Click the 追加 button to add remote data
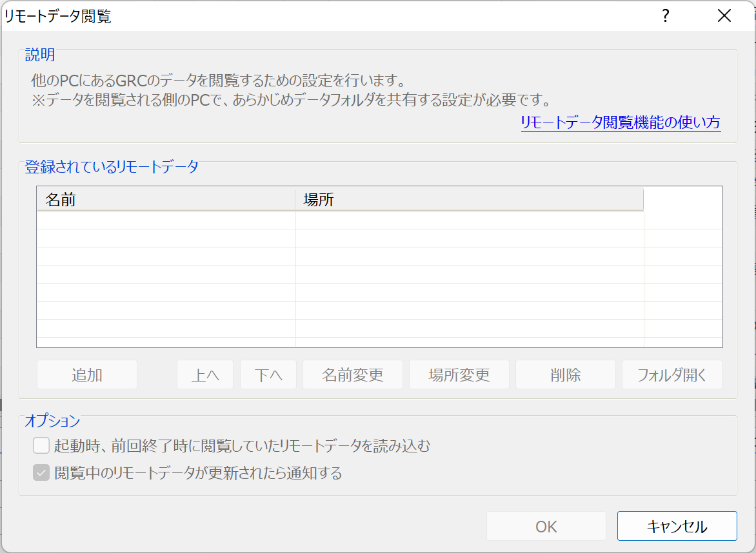This screenshot has height=553, width=756. point(86,374)
